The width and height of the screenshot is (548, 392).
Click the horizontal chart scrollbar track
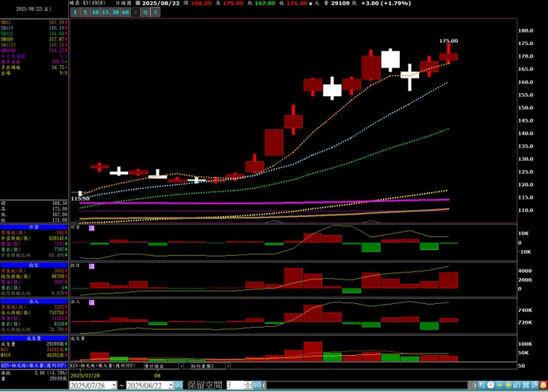tap(367, 385)
